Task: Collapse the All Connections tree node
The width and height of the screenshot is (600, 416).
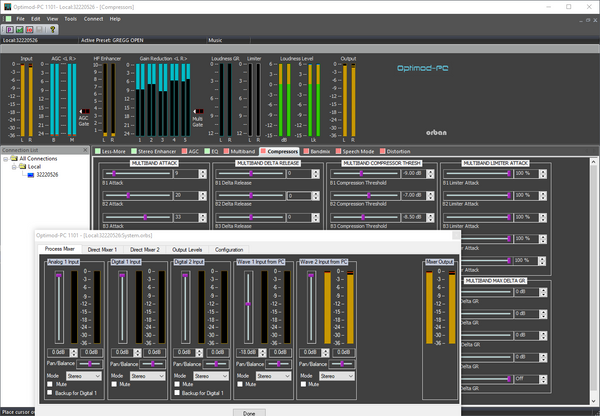Action: coord(6,159)
